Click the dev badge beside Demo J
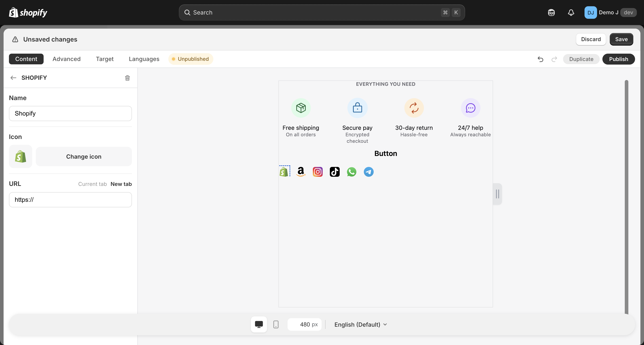The height and width of the screenshot is (345, 644). click(x=628, y=13)
